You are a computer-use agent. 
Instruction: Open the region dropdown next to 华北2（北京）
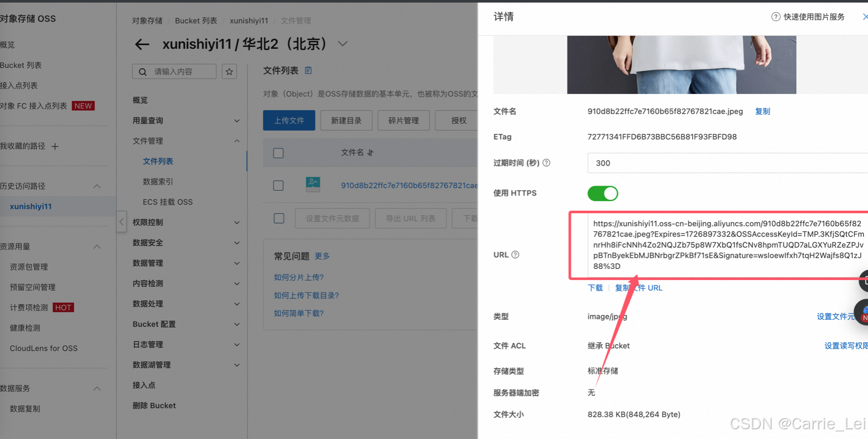[x=342, y=44]
